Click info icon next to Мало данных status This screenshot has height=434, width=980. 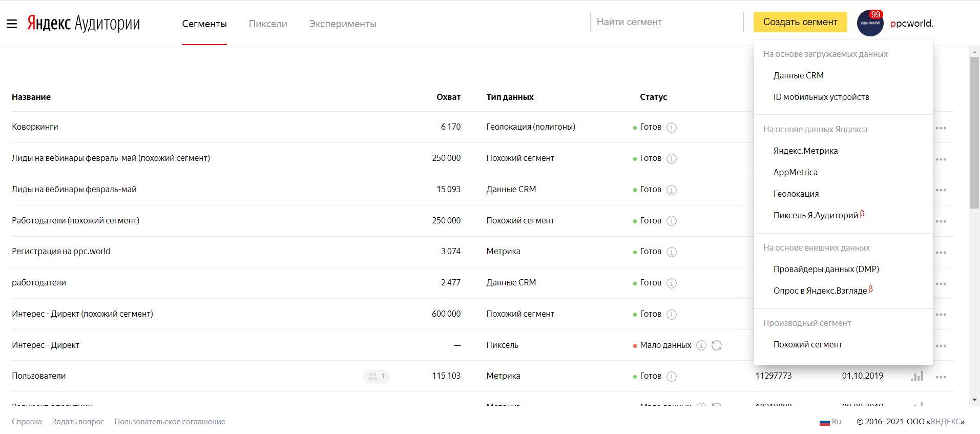coord(701,345)
